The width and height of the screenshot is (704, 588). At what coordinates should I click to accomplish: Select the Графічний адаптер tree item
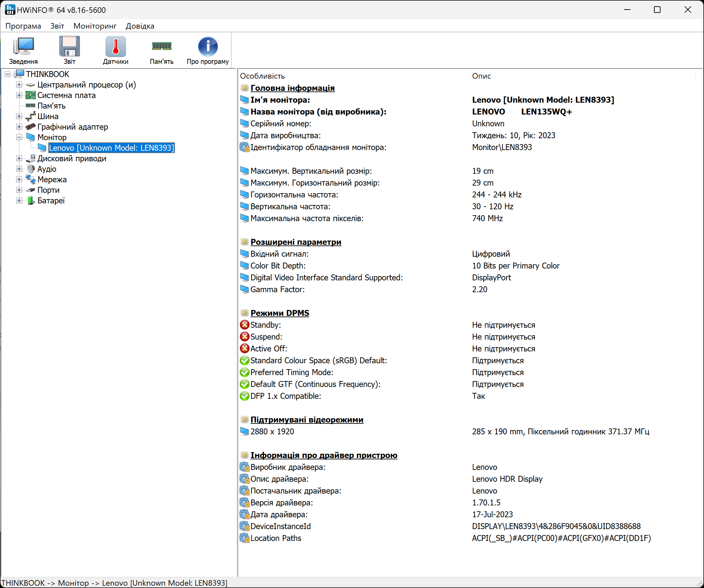[72, 127]
